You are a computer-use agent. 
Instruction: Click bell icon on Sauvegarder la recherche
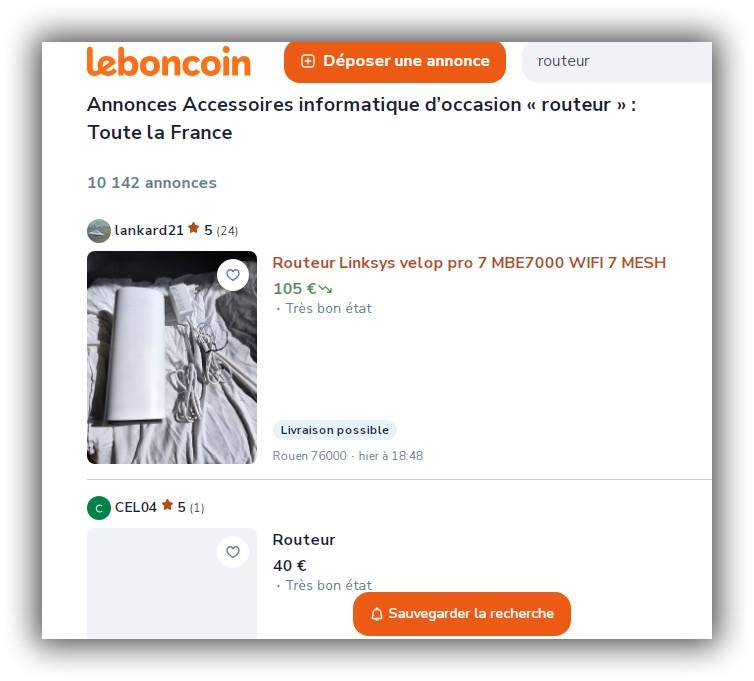pyautogui.click(x=377, y=614)
